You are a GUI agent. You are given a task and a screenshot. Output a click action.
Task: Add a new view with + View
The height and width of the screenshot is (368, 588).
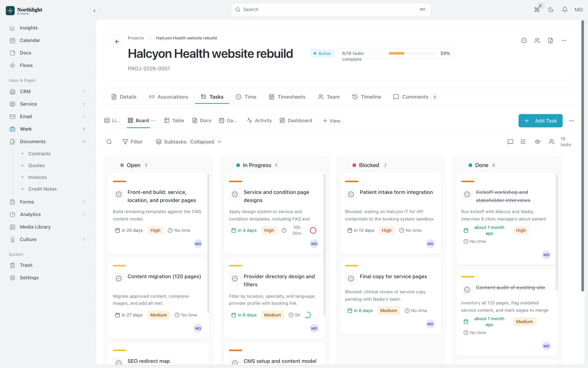pos(331,121)
